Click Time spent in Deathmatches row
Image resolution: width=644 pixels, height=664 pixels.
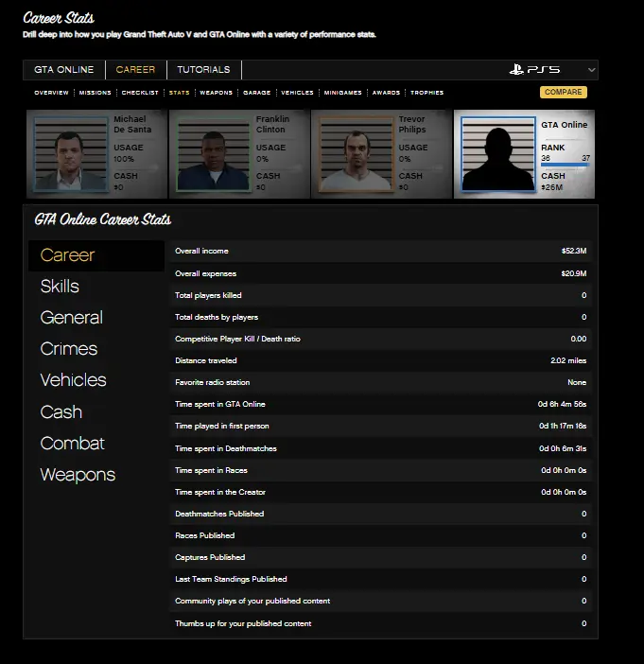click(381, 448)
